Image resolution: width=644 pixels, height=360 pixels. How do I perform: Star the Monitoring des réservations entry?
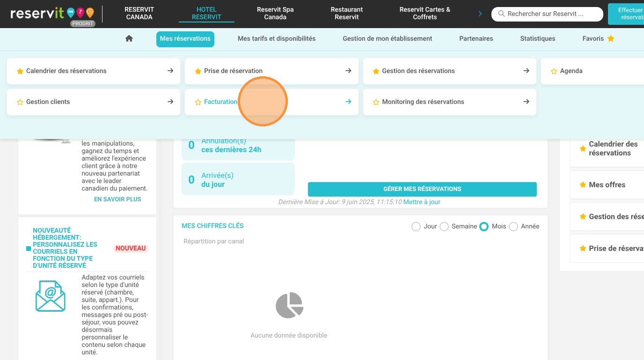coord(376,102)
